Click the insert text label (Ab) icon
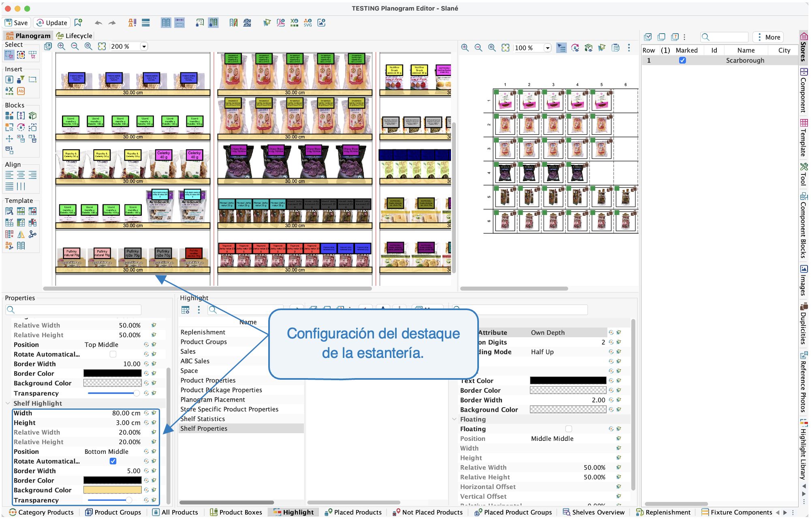This screenshot has width=812, height=519. [21, 91]
